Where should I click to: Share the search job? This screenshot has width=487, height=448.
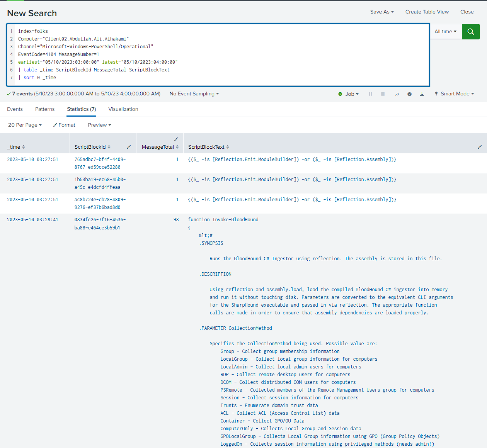[397, 94]
